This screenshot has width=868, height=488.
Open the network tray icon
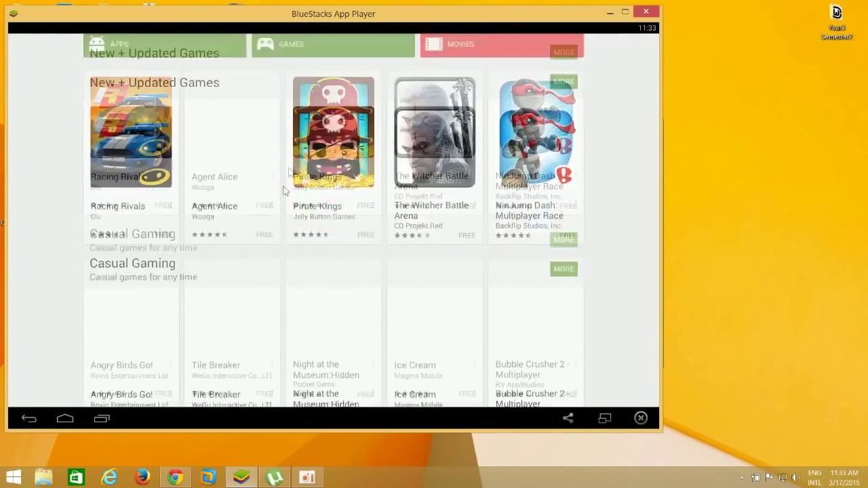coord(783,478)
